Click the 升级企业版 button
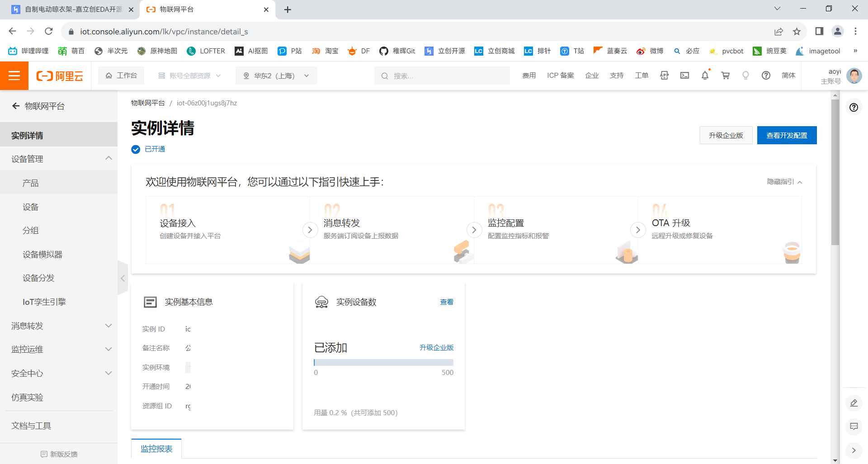Screen dimensions: 868x464 pos(726,135)
